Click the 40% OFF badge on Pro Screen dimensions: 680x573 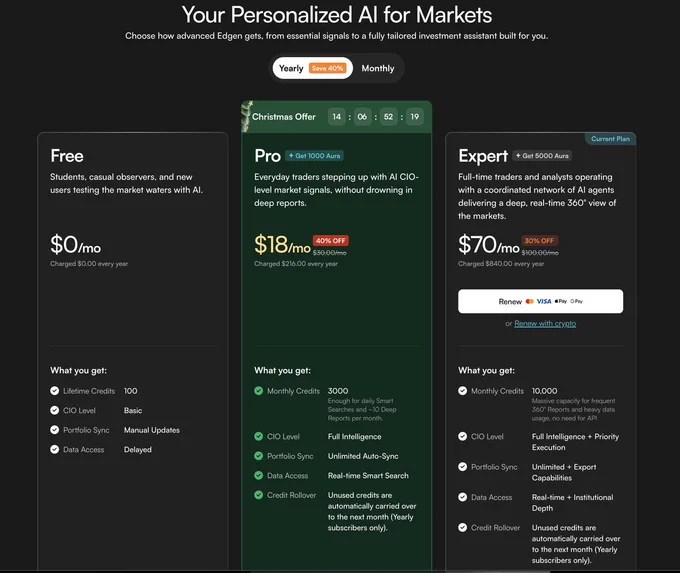click(x=330, y=241)
